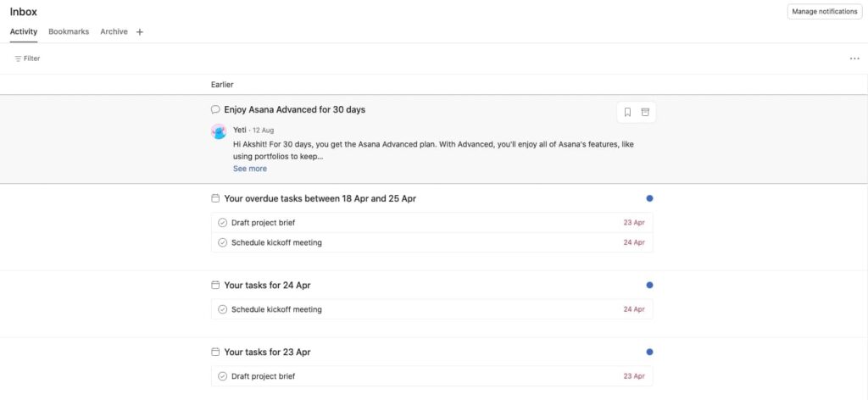Click calendar icon beside Your tasks for 23 Apr
The height and width of the screenshot is (400, 868).
pos(215,352)
